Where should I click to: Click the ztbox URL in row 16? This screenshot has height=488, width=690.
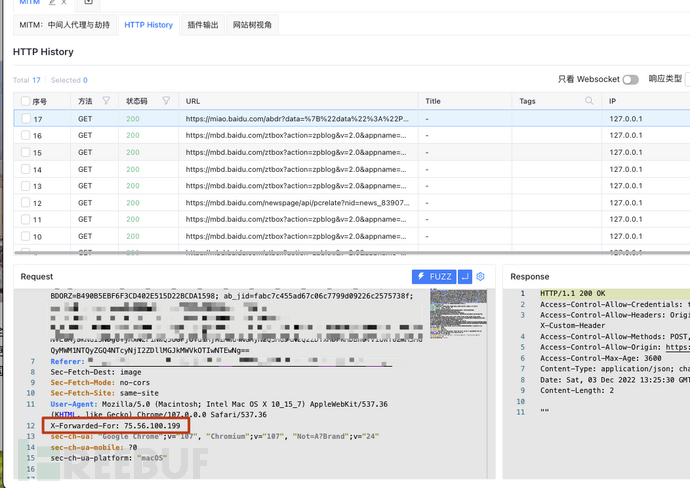296,136
